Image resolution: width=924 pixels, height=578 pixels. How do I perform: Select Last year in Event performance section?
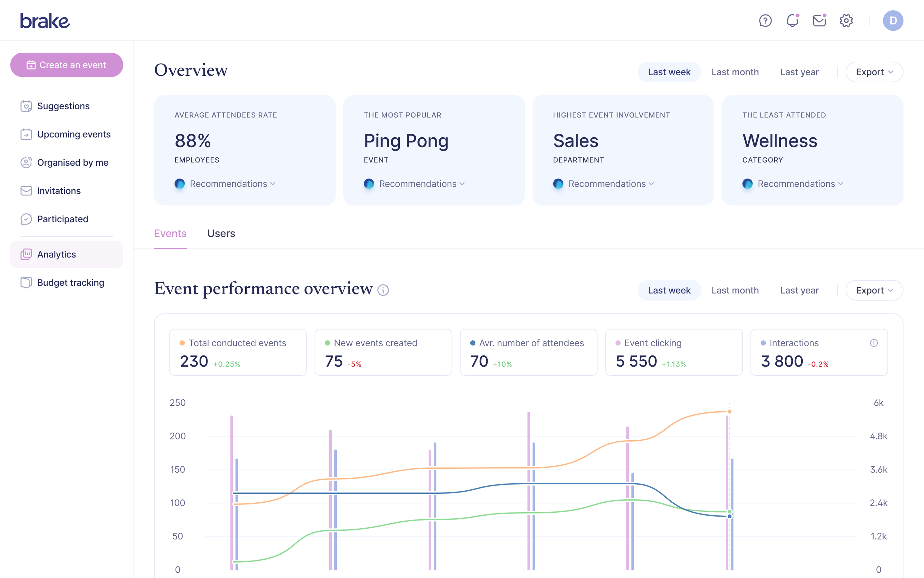click(x=799, y=290)
